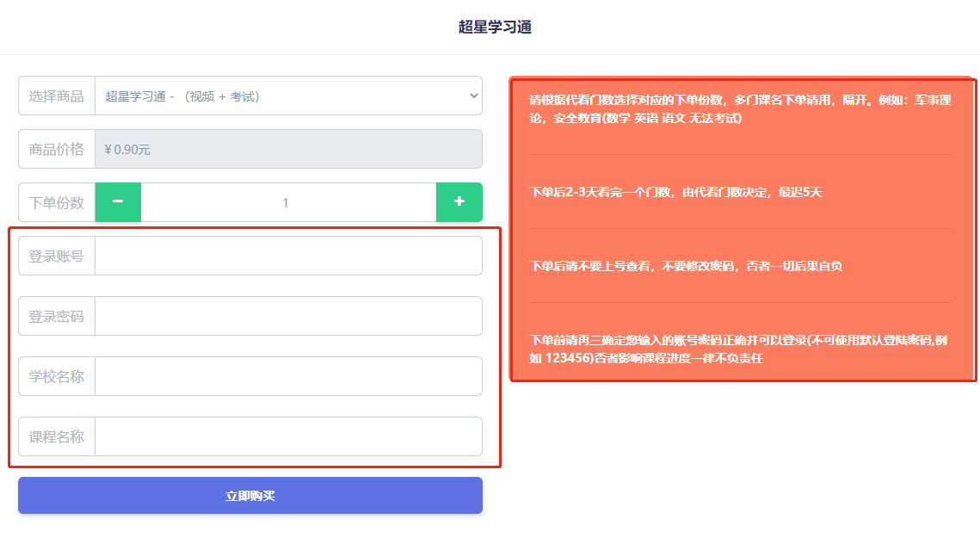Click the 课程名称 label
This screenshot has width=980, height=538.
click(x=56, y=436)
